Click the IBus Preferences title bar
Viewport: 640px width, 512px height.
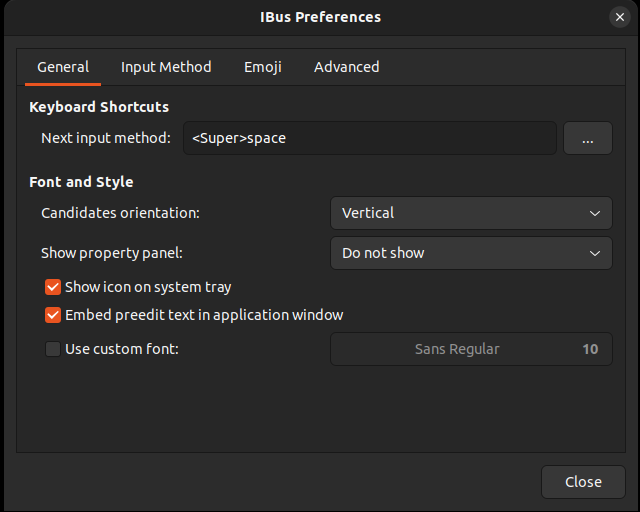(x=320, y=17)
